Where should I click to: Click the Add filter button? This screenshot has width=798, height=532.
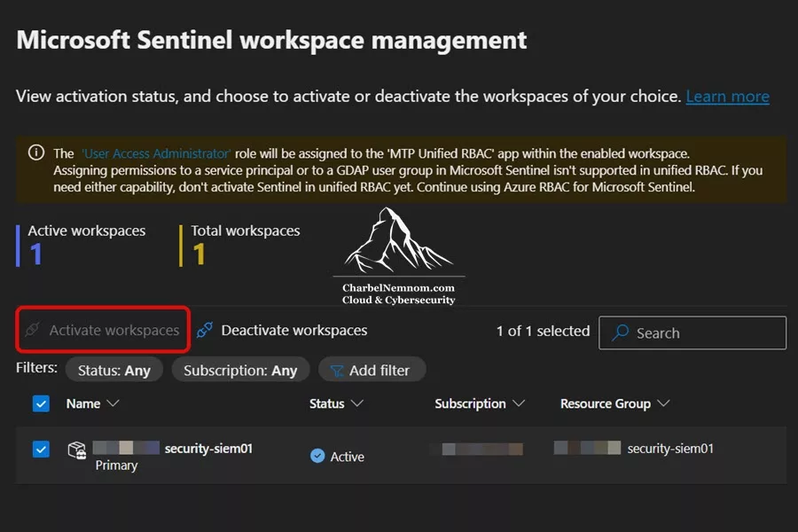[x=372, y=370]
